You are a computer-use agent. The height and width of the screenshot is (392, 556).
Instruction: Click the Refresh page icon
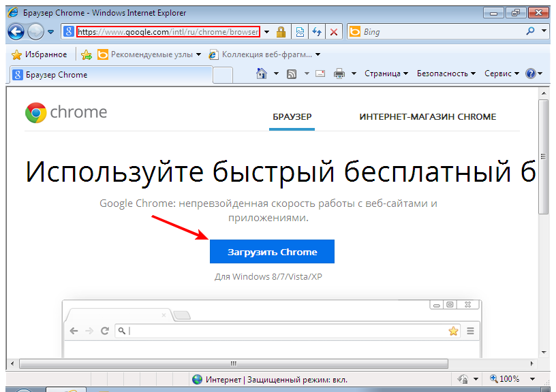click(x=317, y=32)
